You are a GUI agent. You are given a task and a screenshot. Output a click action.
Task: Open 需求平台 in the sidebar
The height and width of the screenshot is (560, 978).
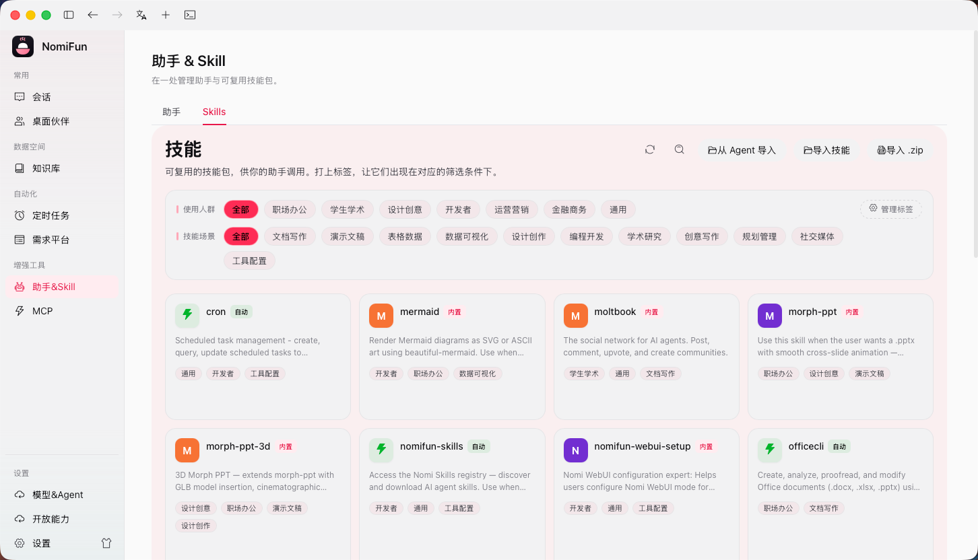62,240
